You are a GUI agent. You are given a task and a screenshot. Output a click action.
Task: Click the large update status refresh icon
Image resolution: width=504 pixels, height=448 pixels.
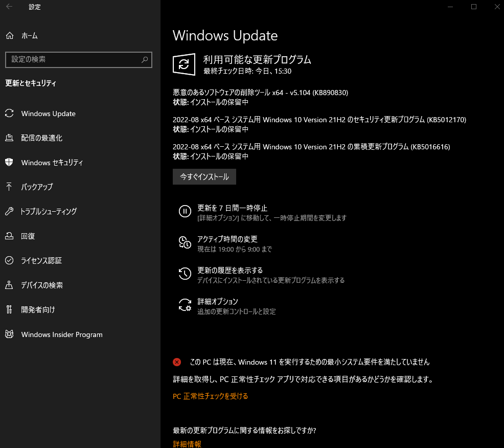click(184, 64)
